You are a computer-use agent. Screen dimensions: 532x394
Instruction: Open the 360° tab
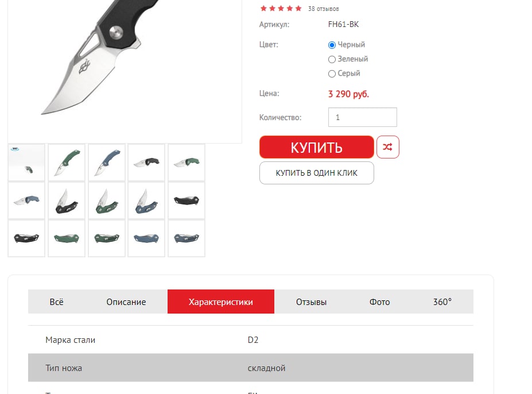pyautogui.click(x=442, y=302)
